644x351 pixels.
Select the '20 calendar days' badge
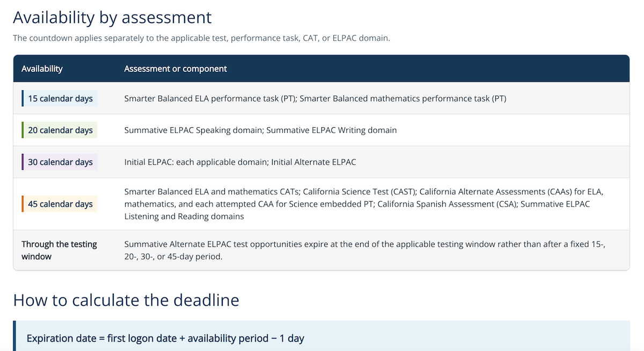coord(60,130)
